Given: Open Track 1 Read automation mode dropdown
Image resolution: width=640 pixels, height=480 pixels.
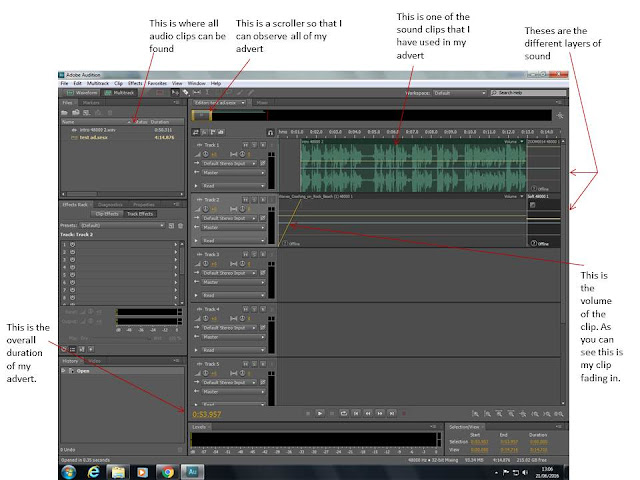Looking at the screenshot, I should coord(233,186).
